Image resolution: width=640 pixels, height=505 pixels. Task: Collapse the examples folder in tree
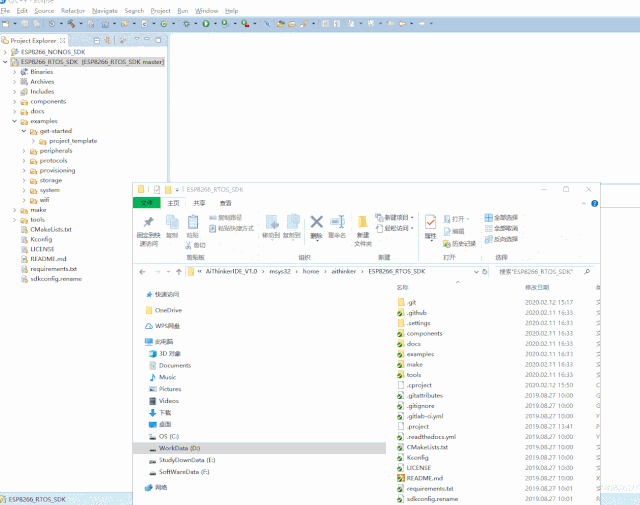point(14,121)
